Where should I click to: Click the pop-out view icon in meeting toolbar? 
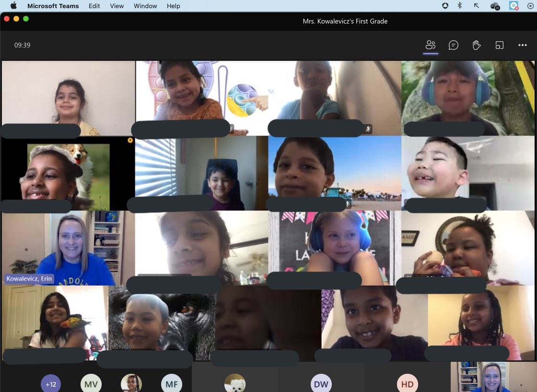coord(499,45)
